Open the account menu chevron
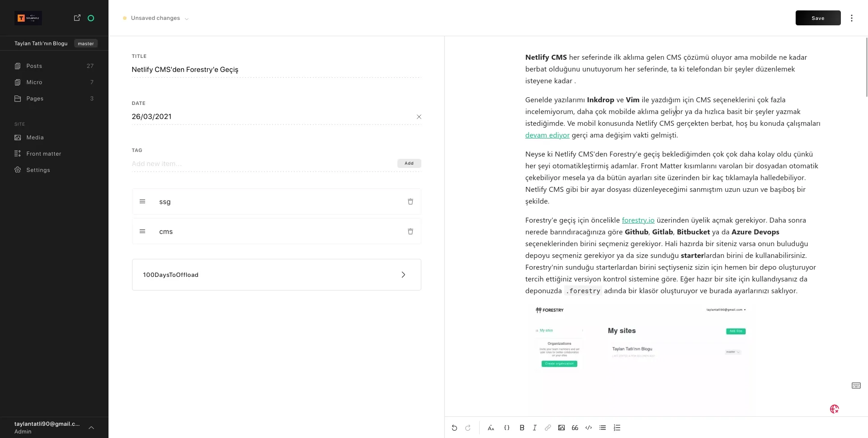Viewport: 868px width, 438px height. pyautogui.click(x=91, y=428)
